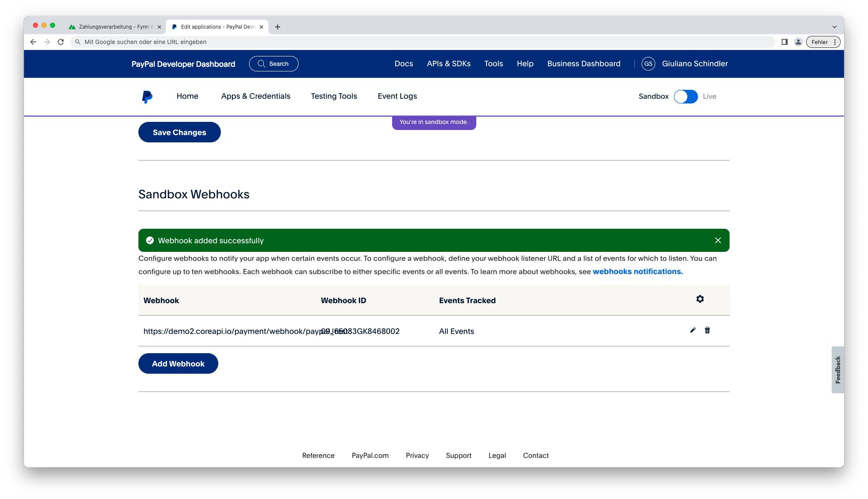This screenshot has width=868, height=499.
Task: Delete the webhook using trash icon
Action: tap(707, 330)
